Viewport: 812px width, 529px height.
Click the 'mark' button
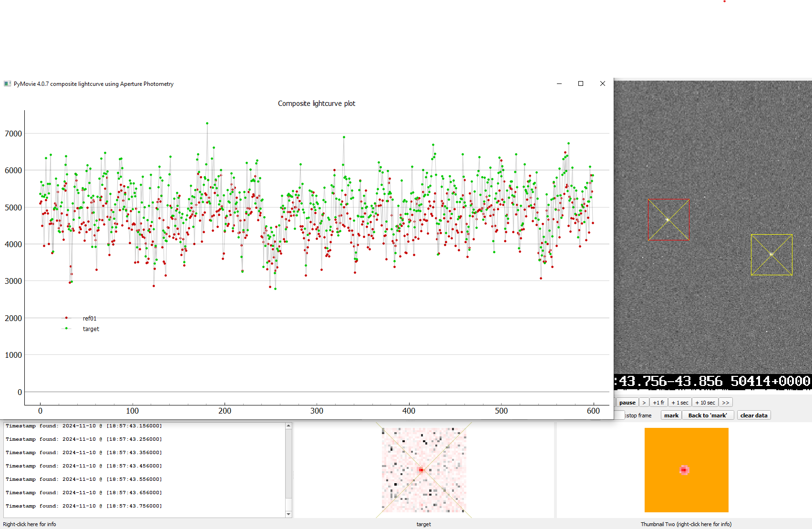671,415
